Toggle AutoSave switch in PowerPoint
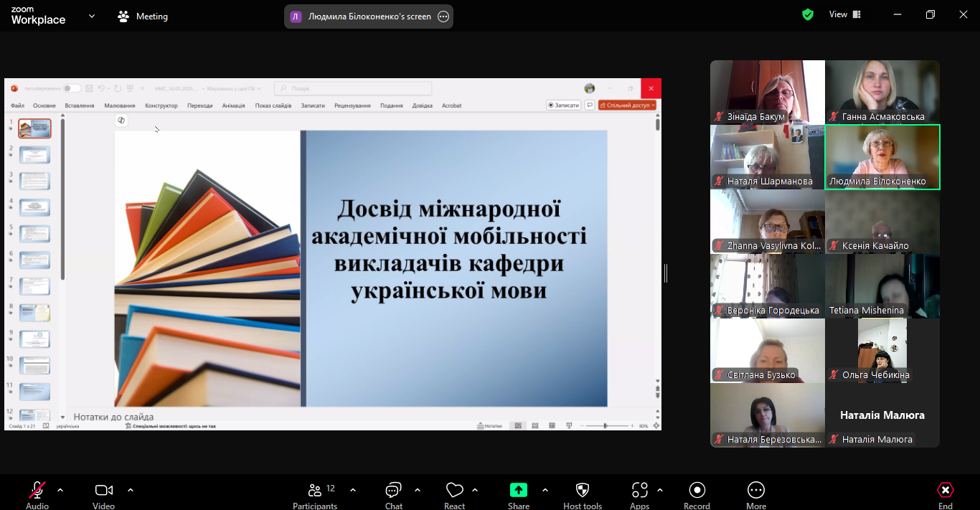This screenshot has width=980, height=510. [72, 88]
